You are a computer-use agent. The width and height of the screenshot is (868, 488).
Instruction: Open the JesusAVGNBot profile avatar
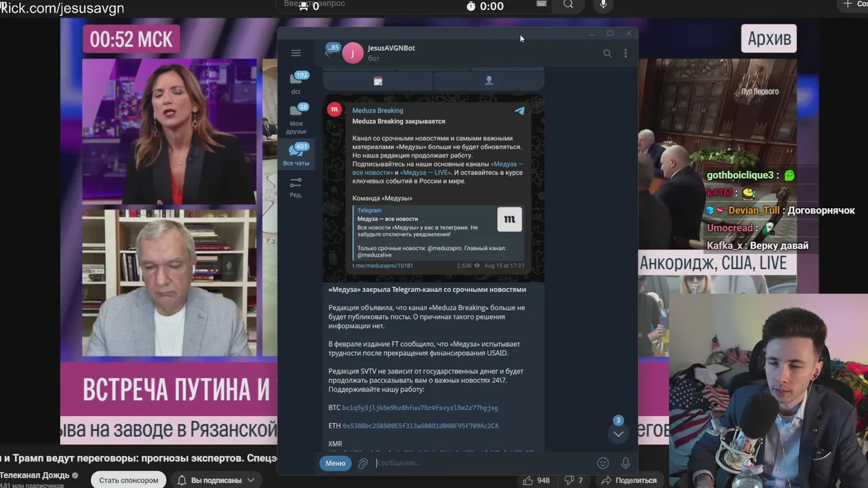point(353,53)
